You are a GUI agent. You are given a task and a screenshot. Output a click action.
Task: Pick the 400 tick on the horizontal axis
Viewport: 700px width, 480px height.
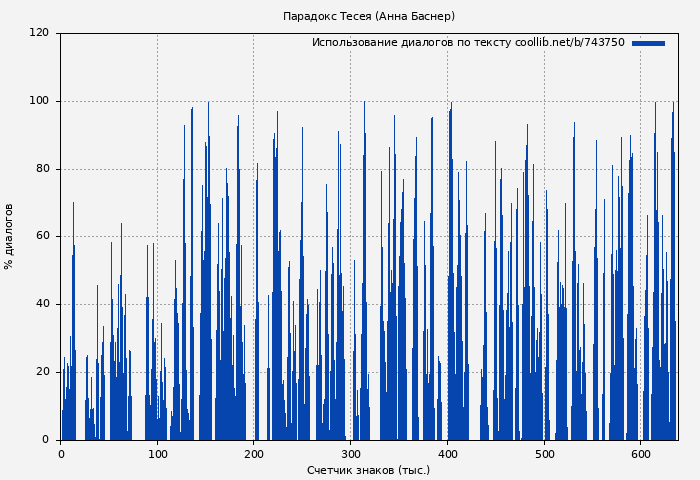coord(447,454)
